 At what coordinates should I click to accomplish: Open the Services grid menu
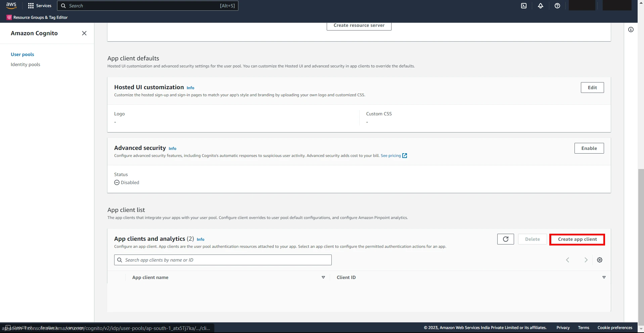pyautogui.click(x=40, y=6)
